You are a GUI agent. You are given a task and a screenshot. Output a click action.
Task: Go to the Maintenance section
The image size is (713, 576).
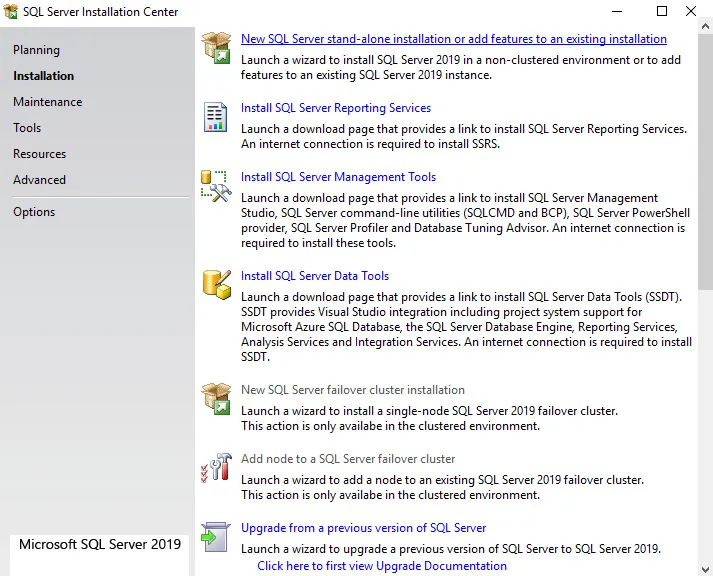pyautogui.click(x=48, y=102)
